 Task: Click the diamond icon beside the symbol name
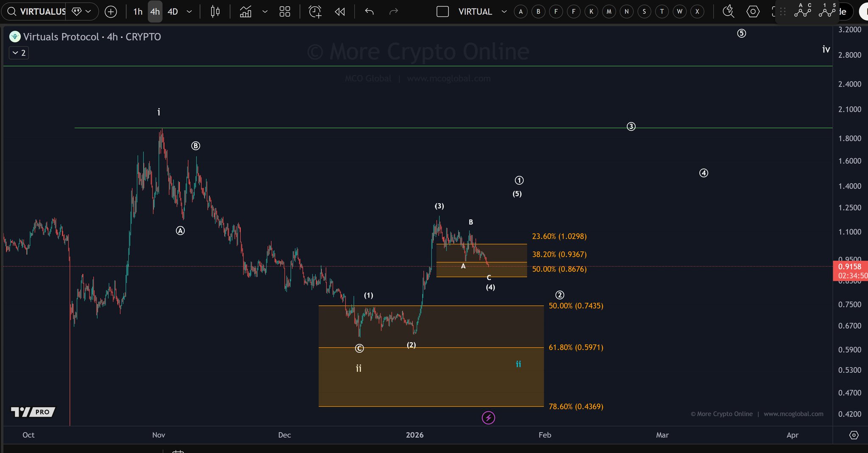click(76, 11)
